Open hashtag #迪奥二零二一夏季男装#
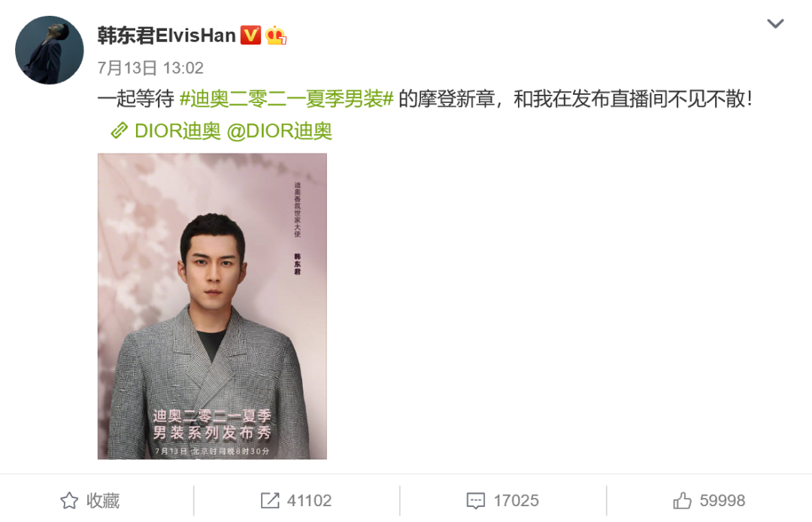Screen dimensions: 812x522 (286, 99)
